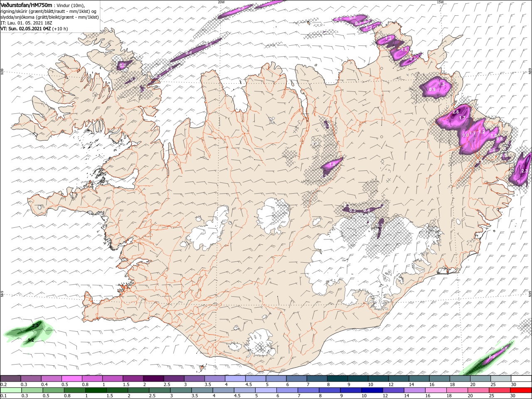The image size is (532, 399).
Task: Click the 'IT: Lau. 01. 05. 2021 18Z' line
Action: click(26, 23)
